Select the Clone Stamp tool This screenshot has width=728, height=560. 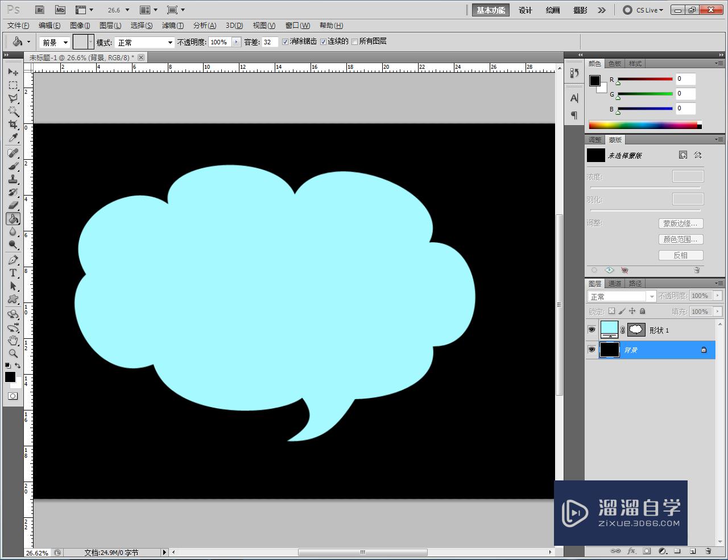click(13, 179)
